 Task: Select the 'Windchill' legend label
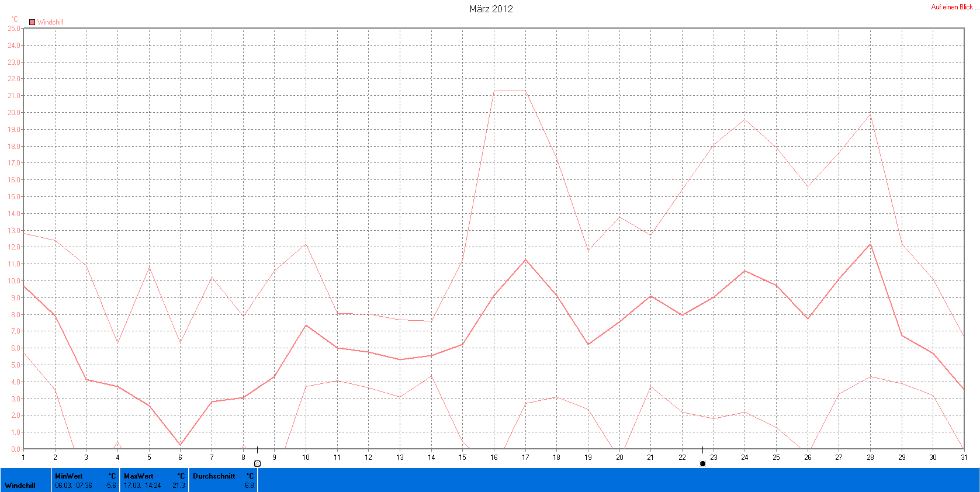point(50,22)
